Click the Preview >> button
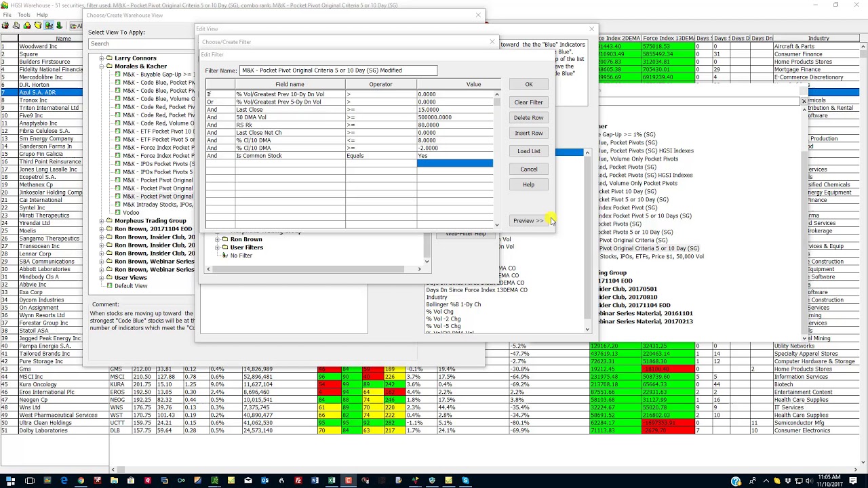The height and width of the screenshot is (488, 868). click(x=528, y=221)
